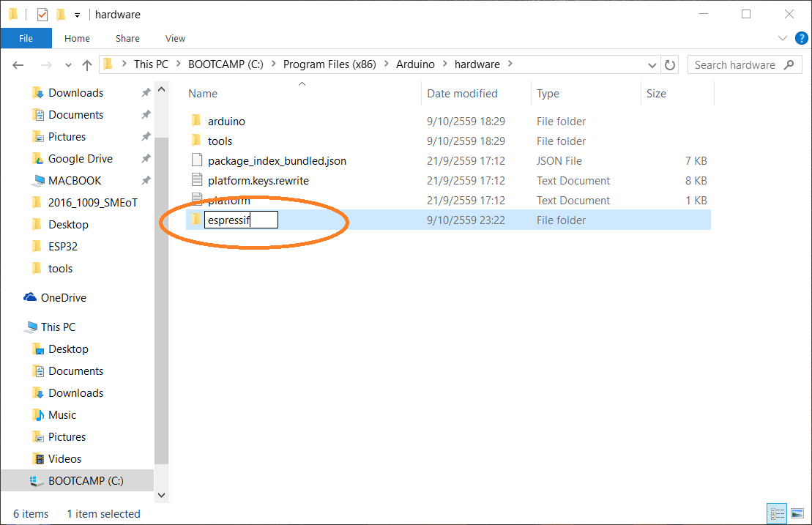Expand the chevron after This PC breadcrumb
812x525 pixels.
coord(178,64)
